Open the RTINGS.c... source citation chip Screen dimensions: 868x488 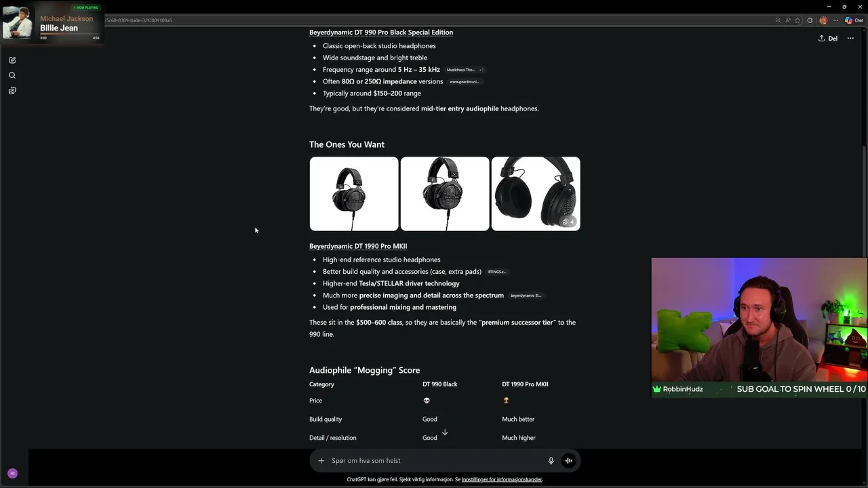click(x=496, y=272)
